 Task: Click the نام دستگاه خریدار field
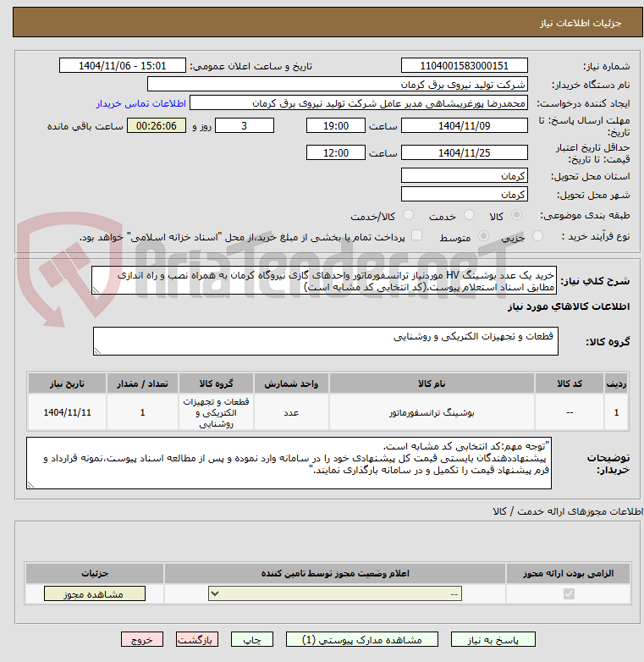coord(337,84)
